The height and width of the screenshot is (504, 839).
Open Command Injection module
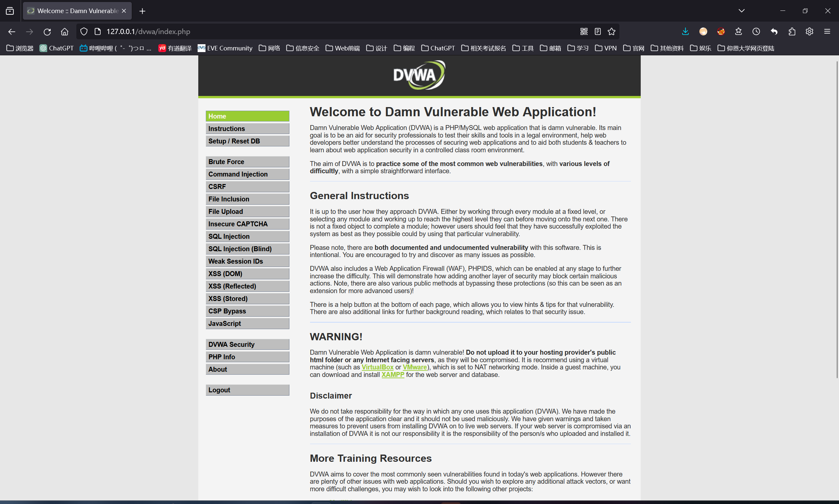[x=247, y=174]
